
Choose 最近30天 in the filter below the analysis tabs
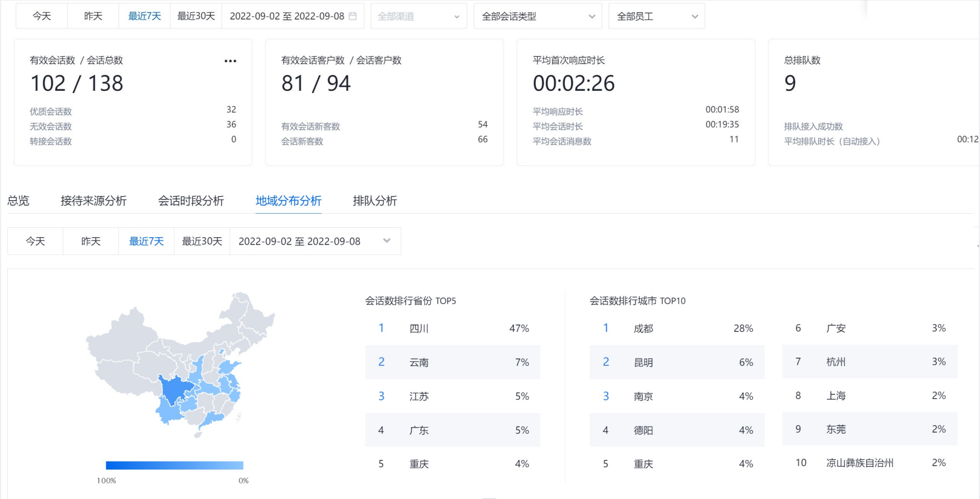202,241
